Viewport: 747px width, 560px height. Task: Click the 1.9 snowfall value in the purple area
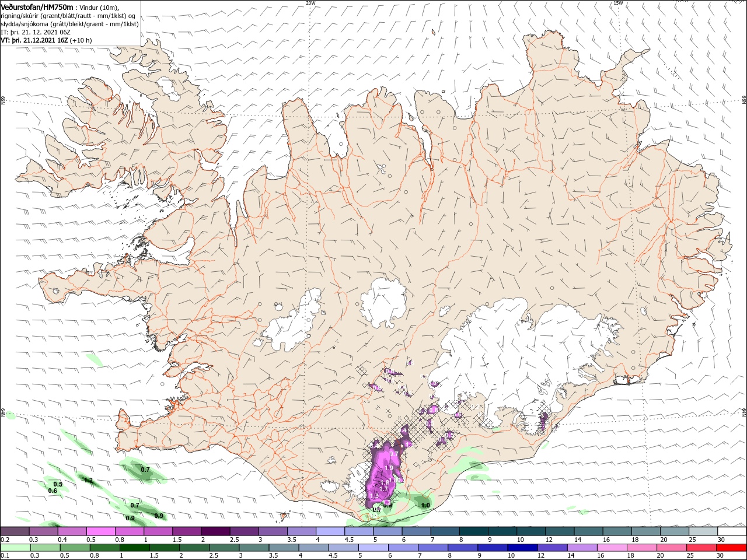point(389,467)
